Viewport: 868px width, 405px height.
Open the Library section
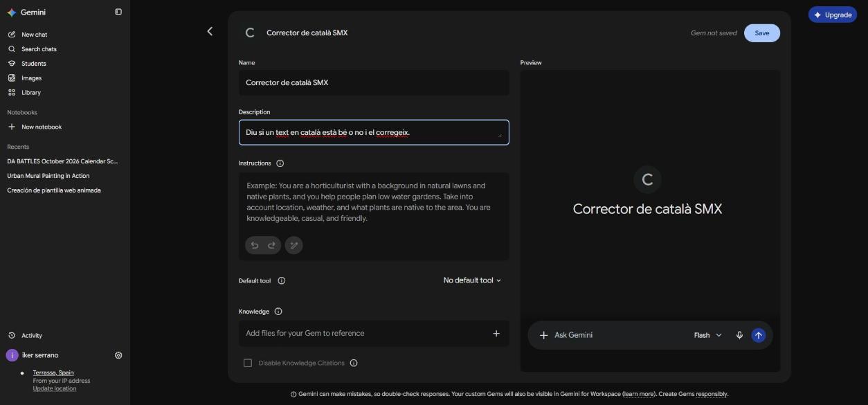click(x=30, y=93)
